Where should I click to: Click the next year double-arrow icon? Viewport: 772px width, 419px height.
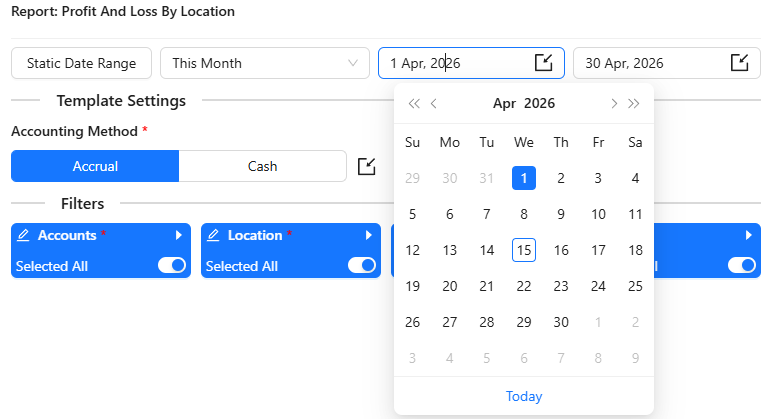[634, 103]
